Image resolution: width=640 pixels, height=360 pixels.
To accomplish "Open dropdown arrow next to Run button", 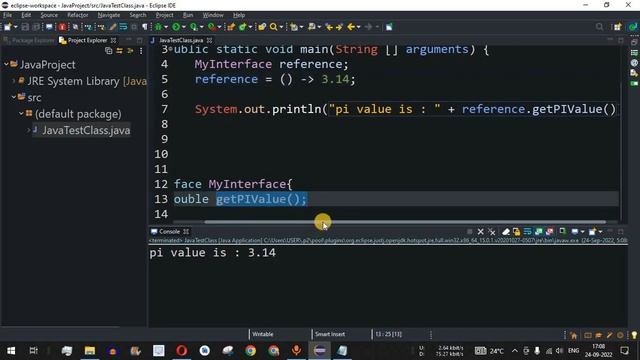I will tap(184, 27).
